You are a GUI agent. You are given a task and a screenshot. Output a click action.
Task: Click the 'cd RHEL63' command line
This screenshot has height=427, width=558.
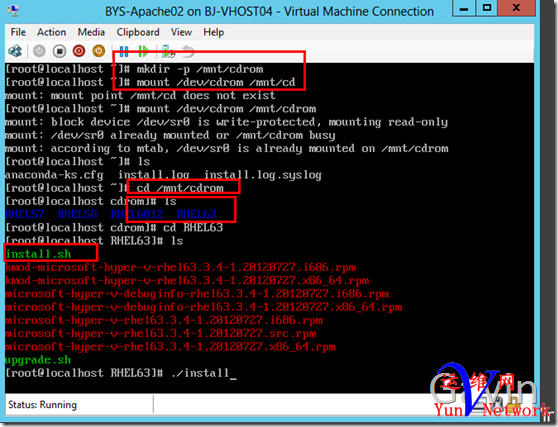(x=114, y=228)
